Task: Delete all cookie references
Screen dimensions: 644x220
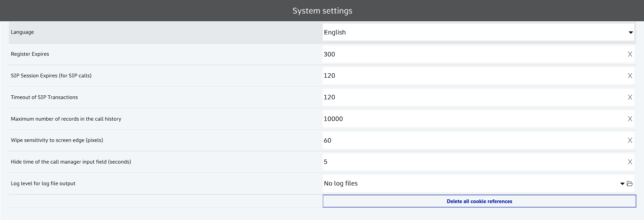Action: (479, 201)
